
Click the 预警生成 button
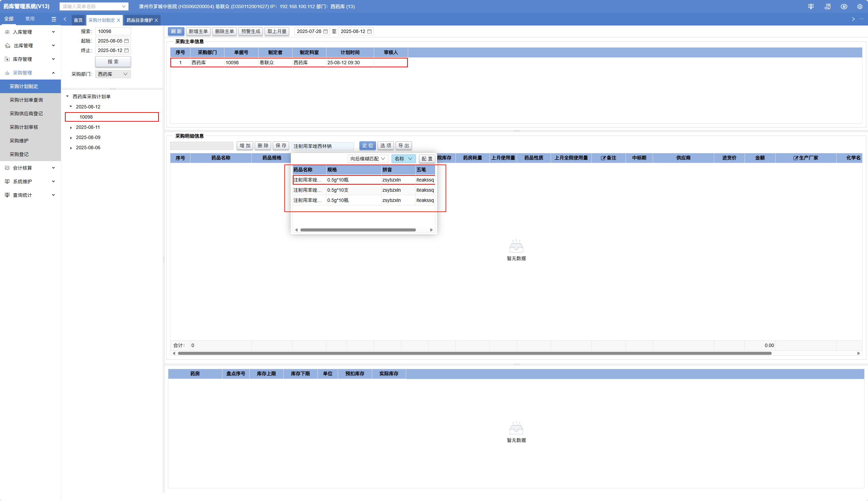click(251, 31)
